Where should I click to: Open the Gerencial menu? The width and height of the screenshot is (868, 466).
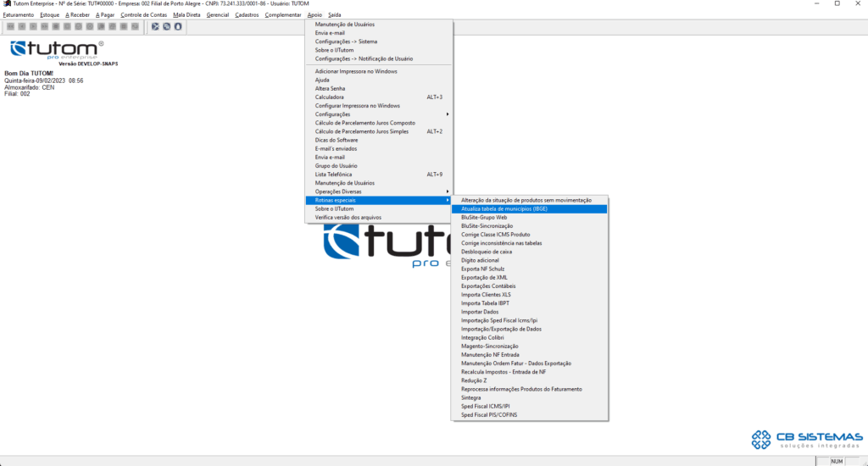[x=218, y=15]
